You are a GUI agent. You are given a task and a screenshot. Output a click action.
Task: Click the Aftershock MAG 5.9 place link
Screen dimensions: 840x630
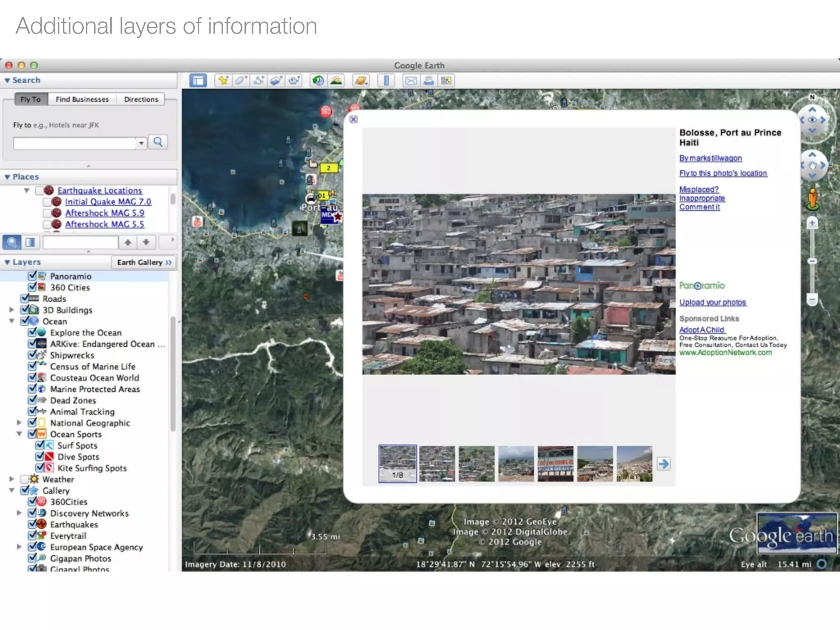105,213
